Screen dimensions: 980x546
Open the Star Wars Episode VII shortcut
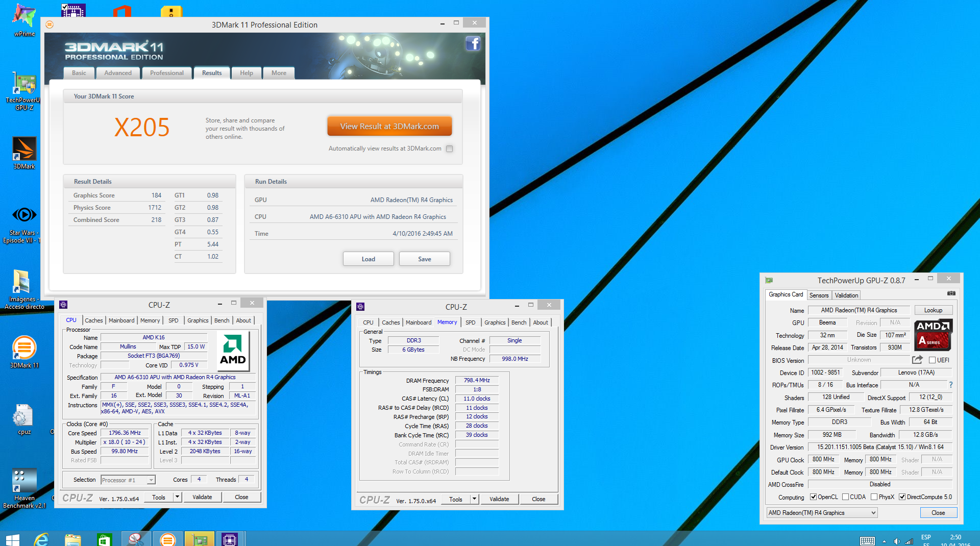(x=23, y=225)
